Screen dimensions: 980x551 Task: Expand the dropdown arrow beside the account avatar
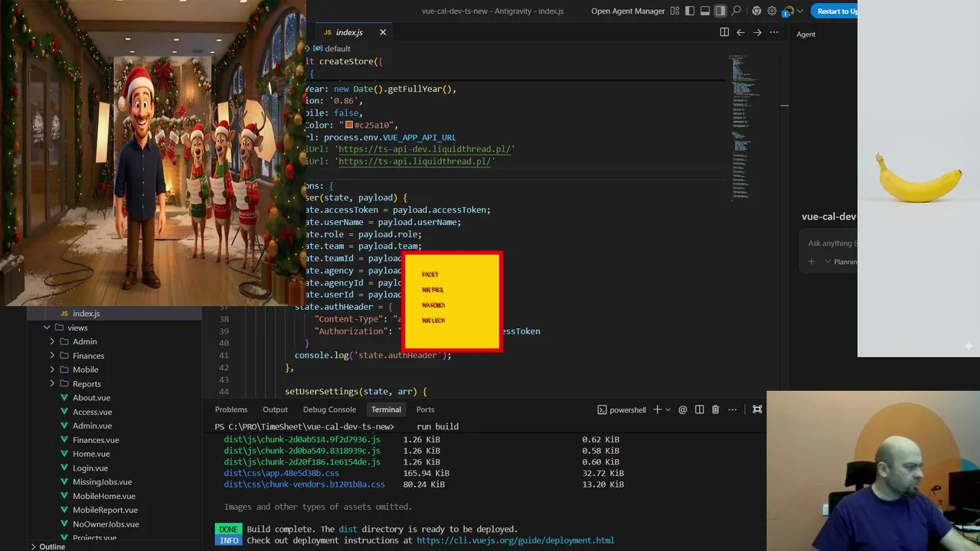801,11
